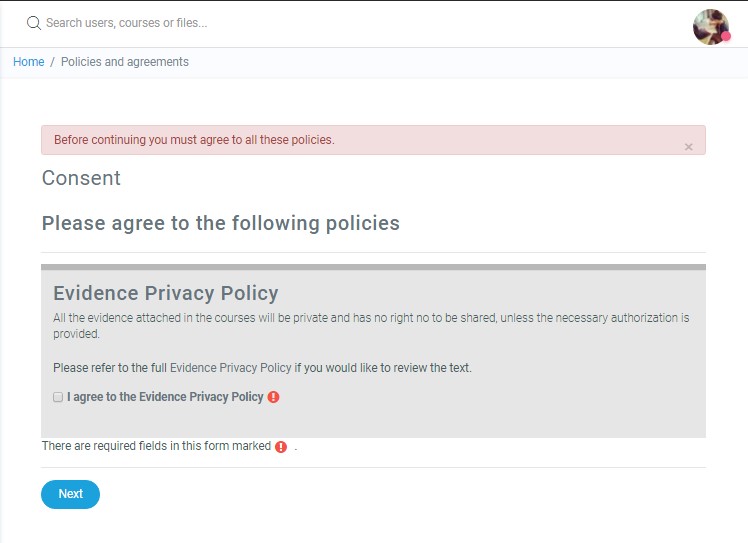Open the user profile avatar menu
748x543 pixels.
click(710, 27)
